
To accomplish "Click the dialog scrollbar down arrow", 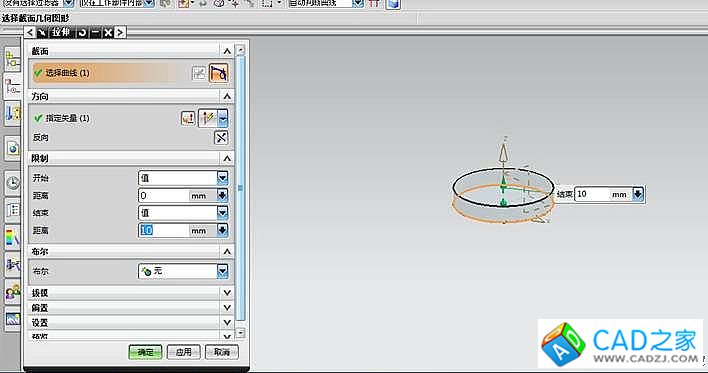I will point(241,333).
